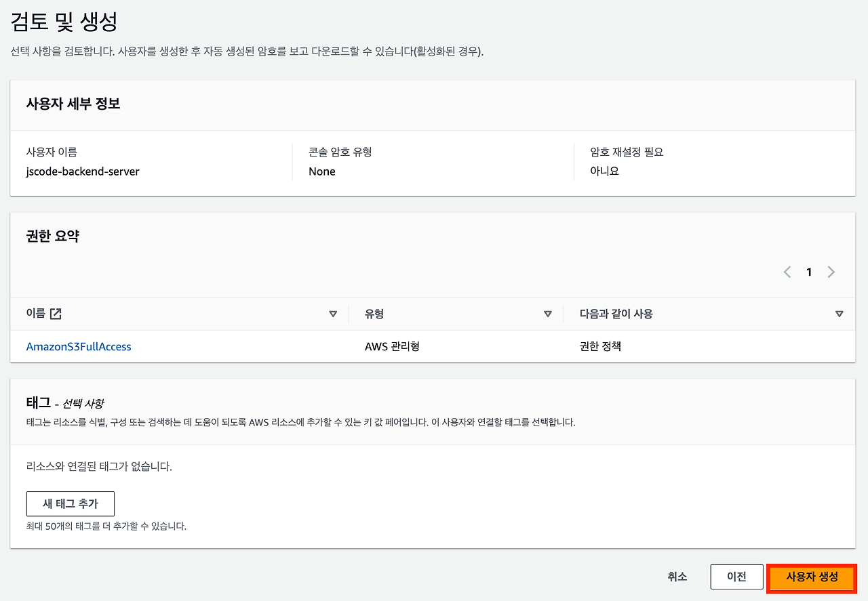Click the 권한 정책 cell
The height and width of the screenshot is (601, 868).
pyautogui.click(x=601, y=346)
